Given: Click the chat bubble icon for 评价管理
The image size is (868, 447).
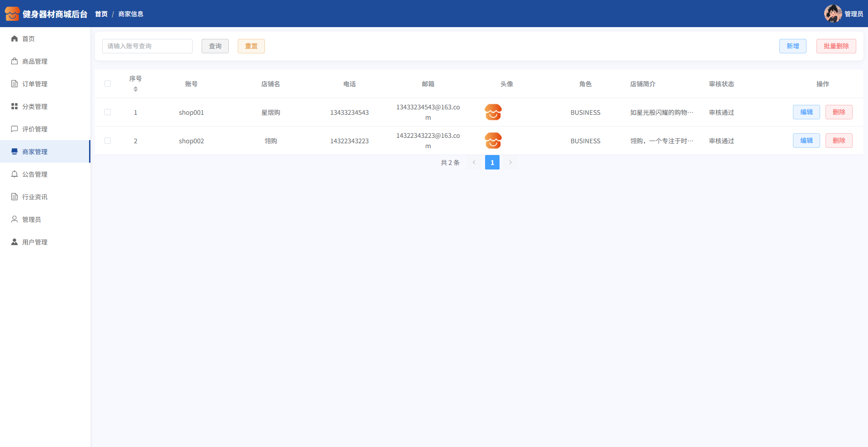Looking at the screenshot, I should (14, 129).
